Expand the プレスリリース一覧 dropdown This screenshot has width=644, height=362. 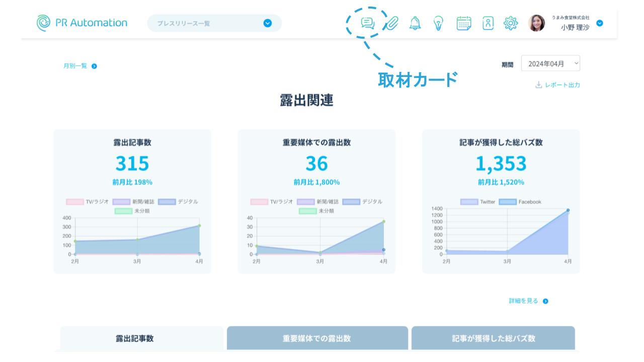(x=267, y=23)
